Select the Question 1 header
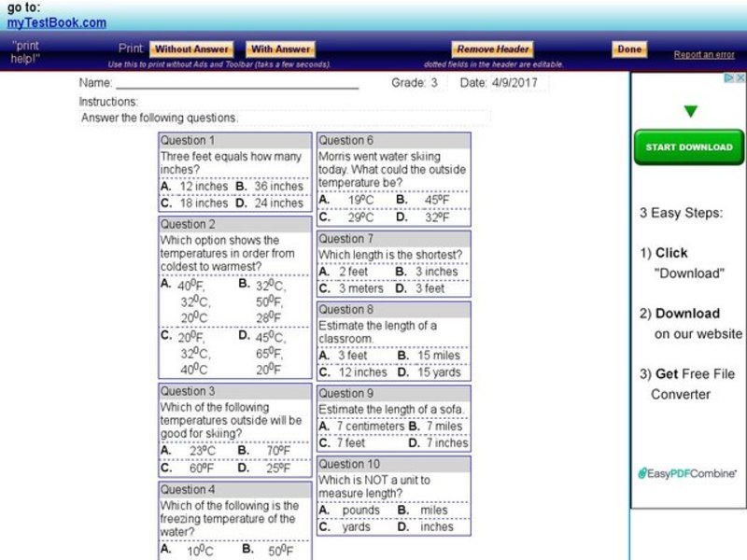Screen dimensions: 747x560 [234, 141]
